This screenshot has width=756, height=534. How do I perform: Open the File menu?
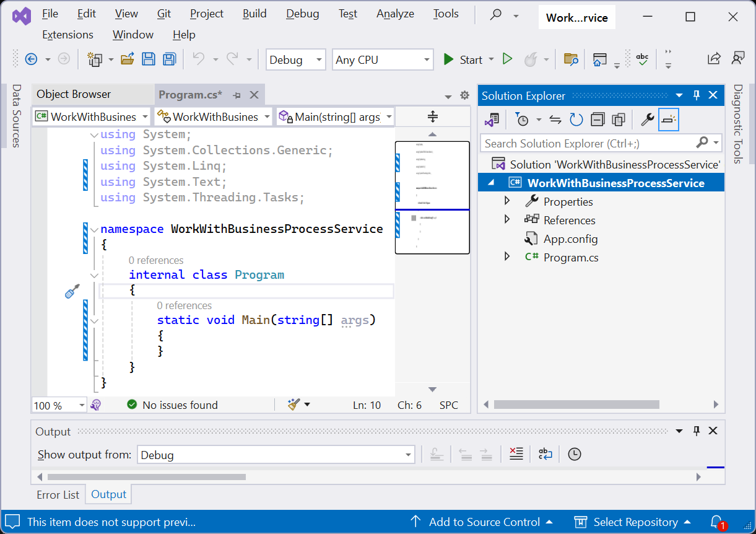click(50, 14)
